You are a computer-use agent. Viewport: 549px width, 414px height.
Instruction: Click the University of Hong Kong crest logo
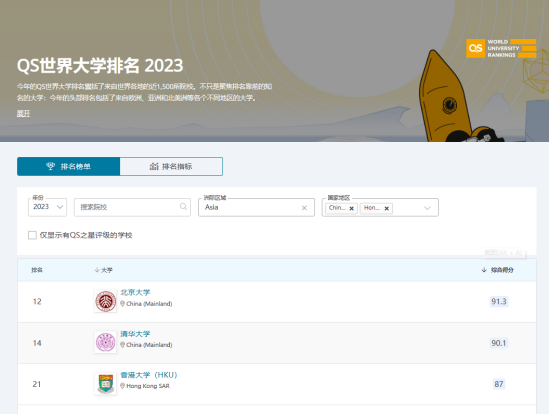coord(106,384)
